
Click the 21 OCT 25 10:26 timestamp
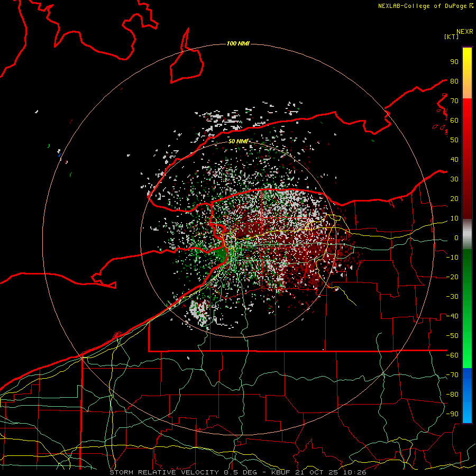coord(331,472)
